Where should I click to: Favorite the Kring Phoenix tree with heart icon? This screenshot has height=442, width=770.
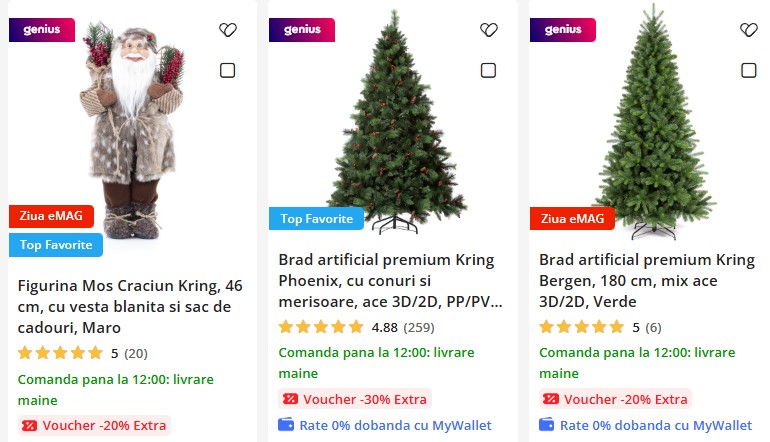489,30
